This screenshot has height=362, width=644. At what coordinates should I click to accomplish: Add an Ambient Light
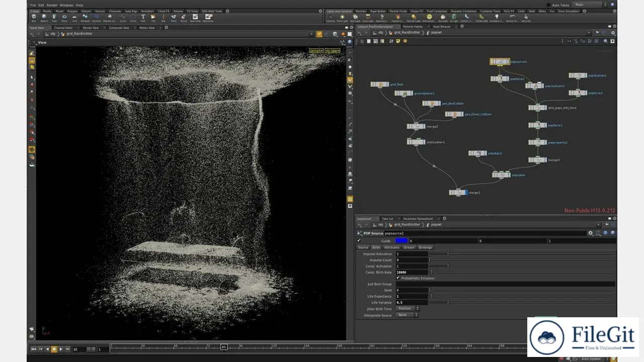click(496, 18)
